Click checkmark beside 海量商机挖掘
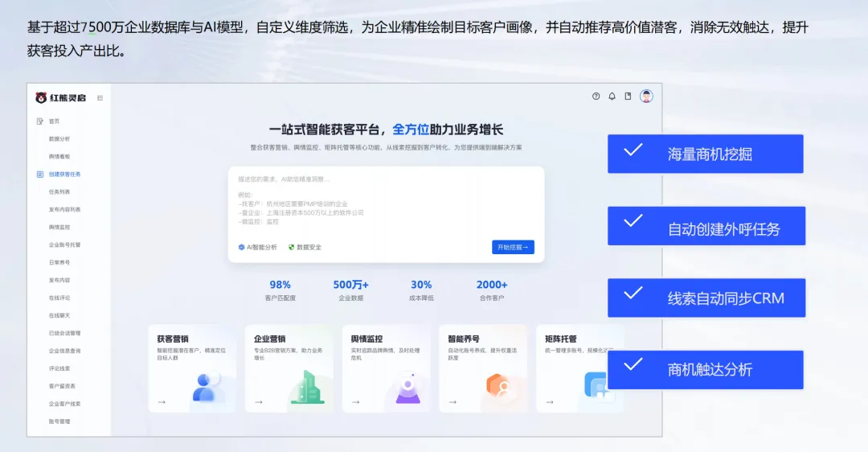Image resolution: width=868 pixels, height=452 pixels. coord(633,150)
